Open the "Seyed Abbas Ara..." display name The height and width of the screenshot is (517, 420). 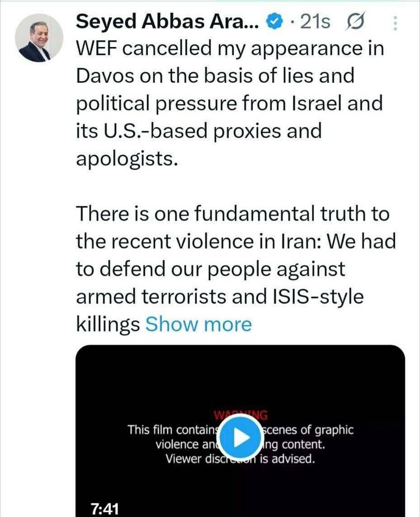pyautogui.click(x=168, y=21)
